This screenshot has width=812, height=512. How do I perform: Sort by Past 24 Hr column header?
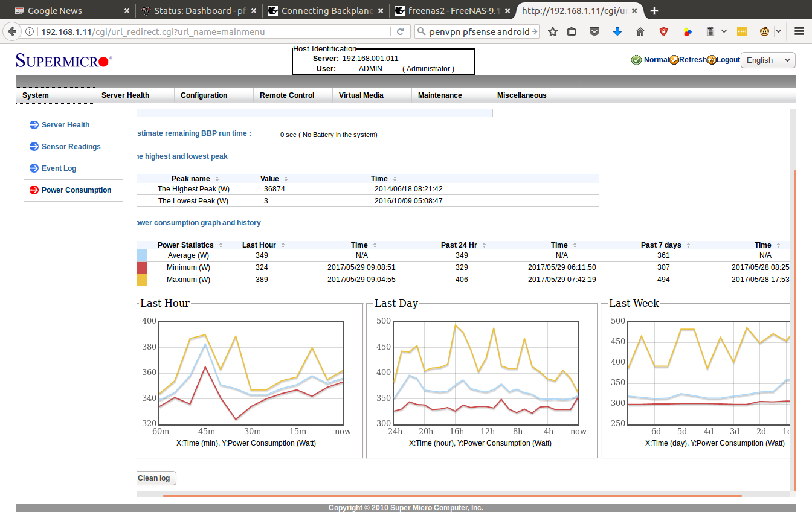[463, 245]
